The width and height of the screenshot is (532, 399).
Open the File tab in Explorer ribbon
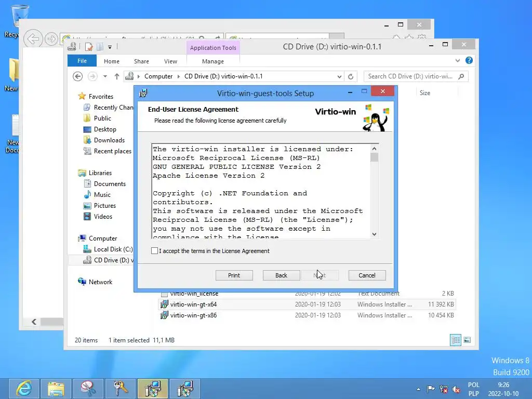pos(82,61)
